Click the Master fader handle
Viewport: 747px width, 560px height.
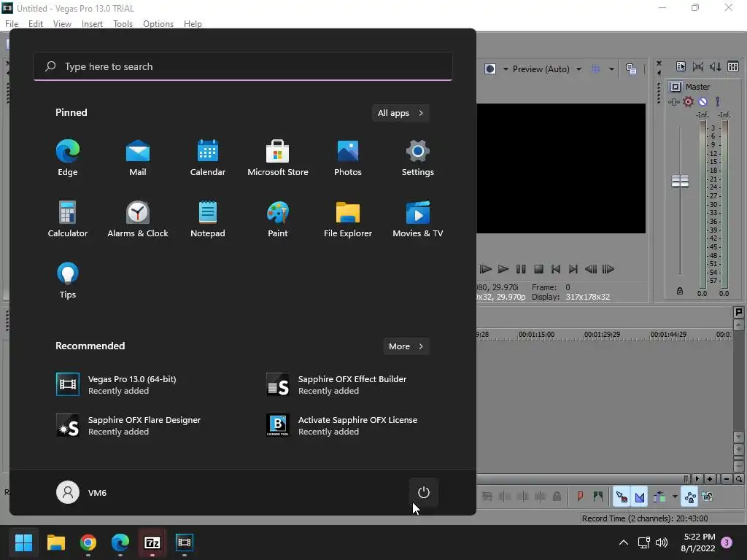(x=680, y=181)
